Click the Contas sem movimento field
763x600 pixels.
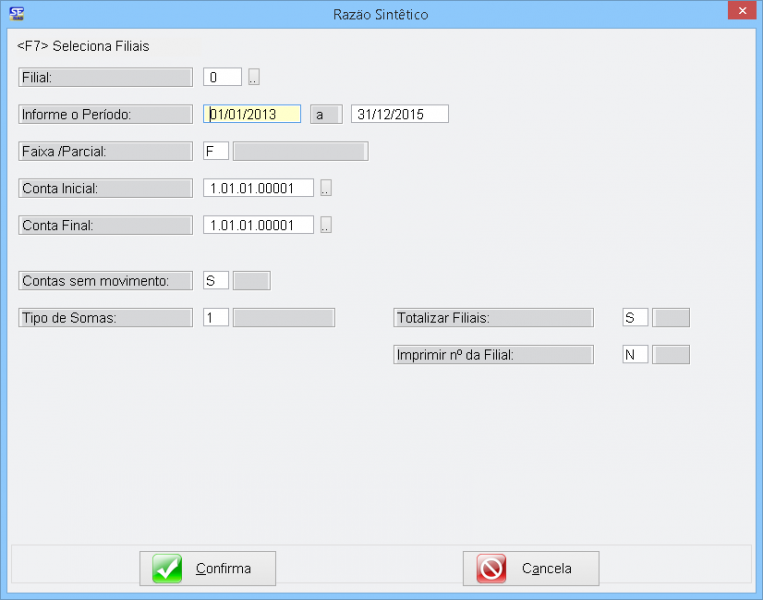[216, 281]
